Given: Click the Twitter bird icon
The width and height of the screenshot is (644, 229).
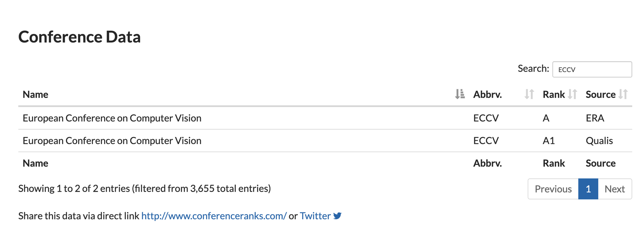Looking at the screenshot, I should 338,216.
